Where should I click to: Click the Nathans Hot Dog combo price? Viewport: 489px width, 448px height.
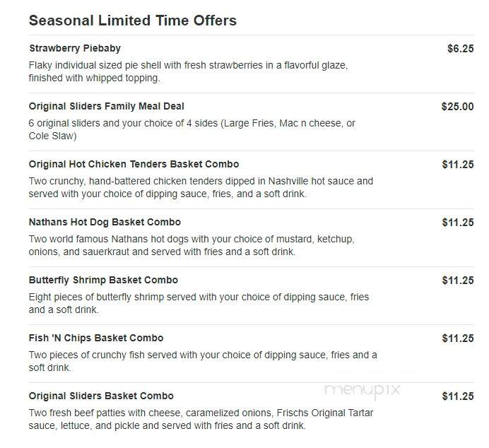[x=458, y=223]
